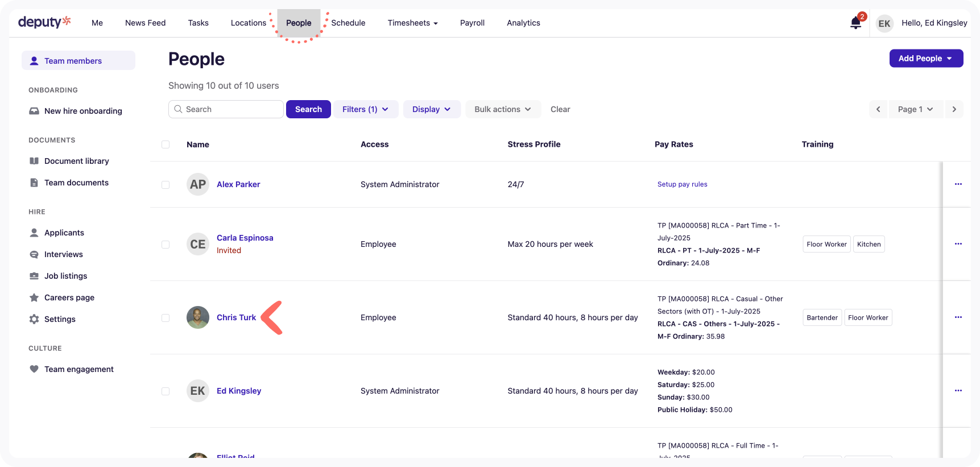Open the notifications bell icon
The image size is (980, 467).
tap(855, 23)
